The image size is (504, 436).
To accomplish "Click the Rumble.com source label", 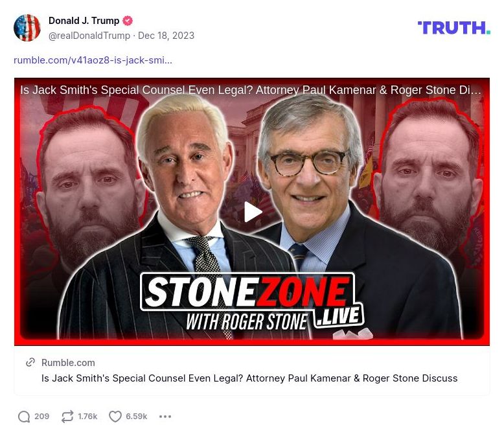I will 68,363.
